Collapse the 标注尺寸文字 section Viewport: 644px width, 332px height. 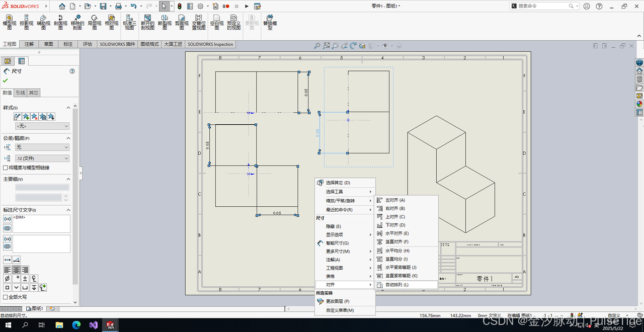(68, 210)
